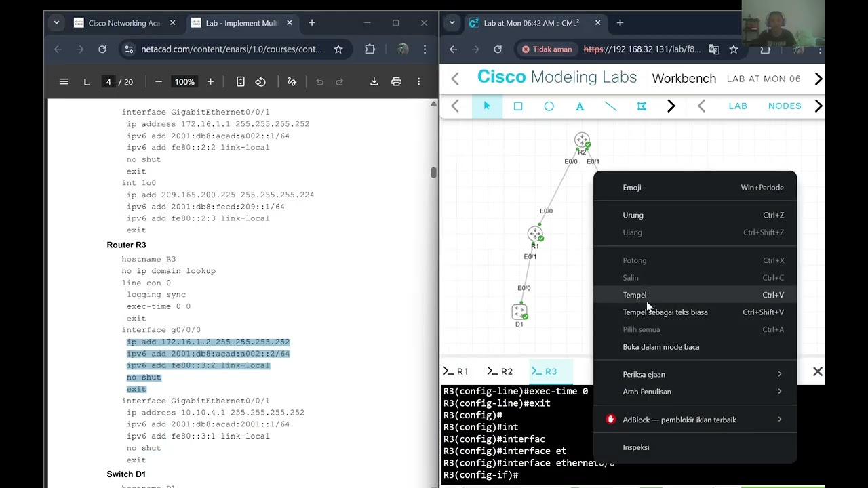Click Workbench heading text

[684, 79]
